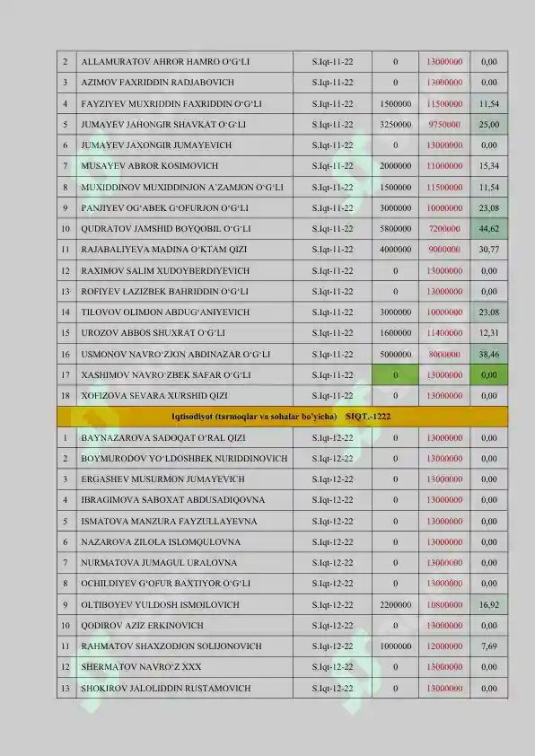Click the 4000000 payment cell
This screenshot has height=756, width=535.
(395, 250)
